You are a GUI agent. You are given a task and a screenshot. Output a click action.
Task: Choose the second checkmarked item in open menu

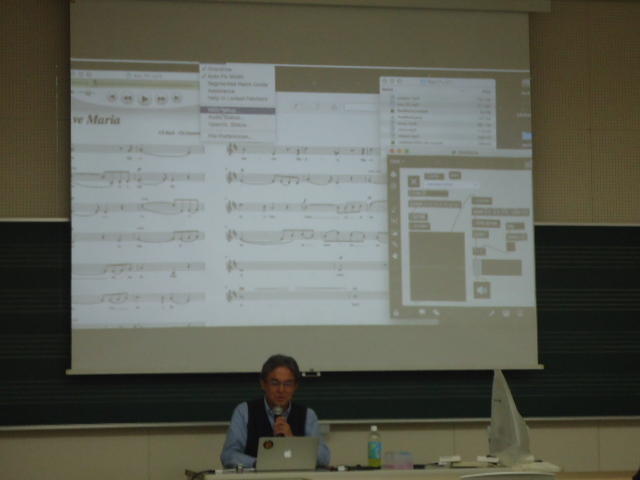[238, 76]
